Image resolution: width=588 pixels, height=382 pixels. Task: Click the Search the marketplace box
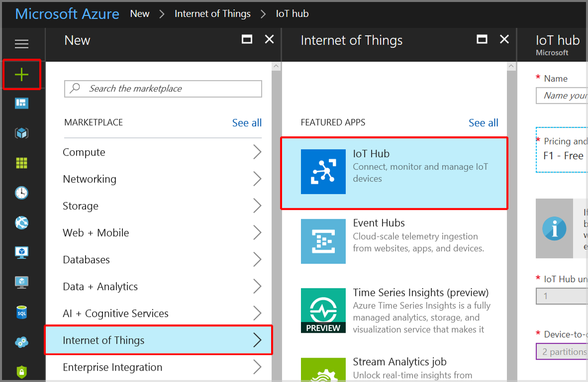[163, 89]
